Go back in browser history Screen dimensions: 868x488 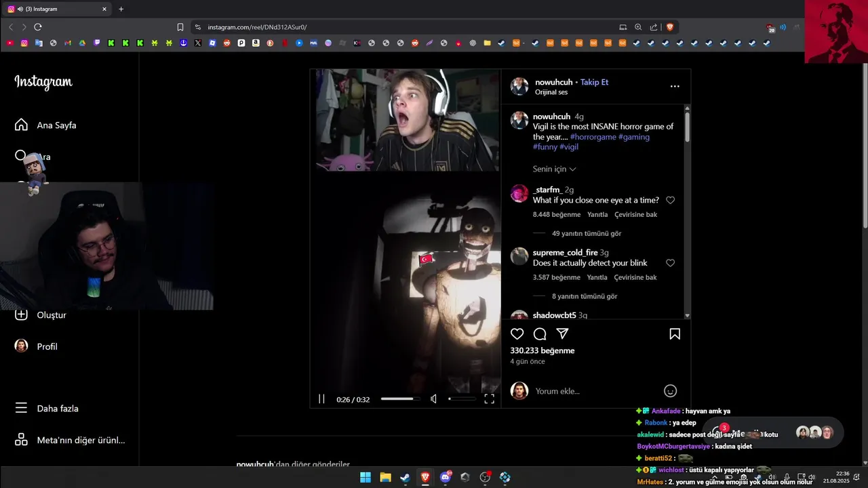pyautogui.click(x=11, y=27)
